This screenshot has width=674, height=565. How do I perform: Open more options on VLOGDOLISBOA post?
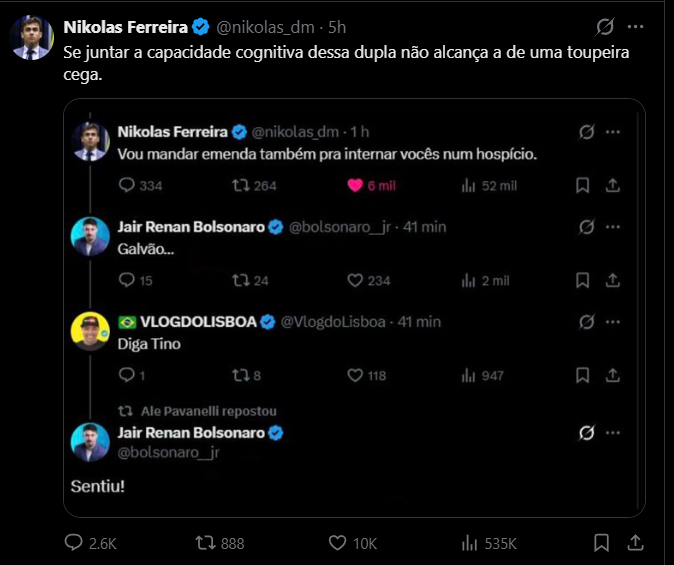click(x=613, y=322)
